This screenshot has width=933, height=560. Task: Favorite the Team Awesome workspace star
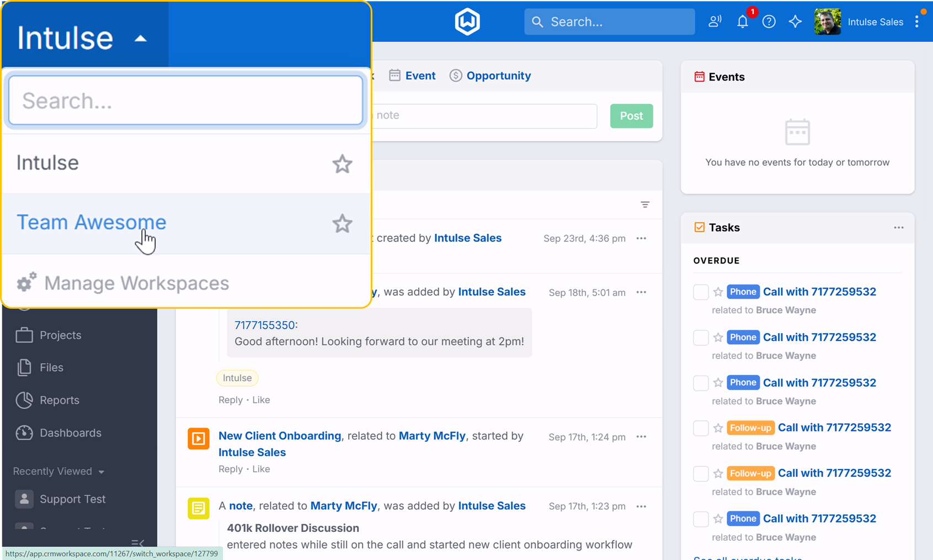pyautogui.click(x=342, y=223)
